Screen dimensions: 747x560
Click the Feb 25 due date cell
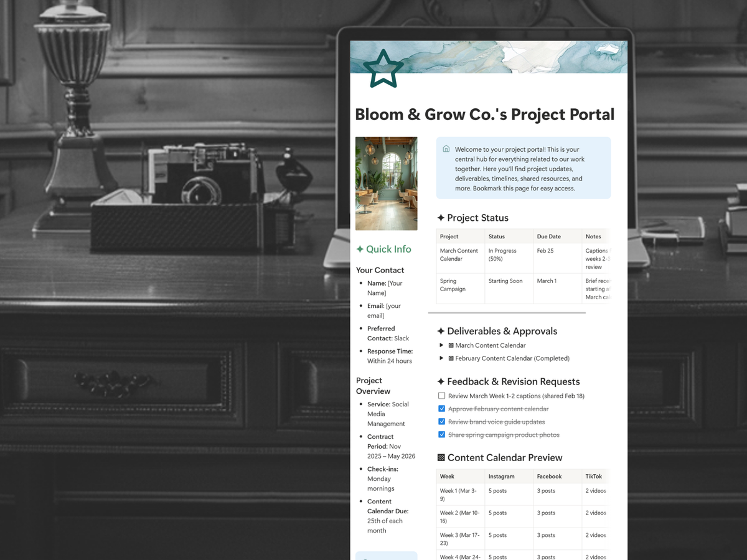pos(557,258)
